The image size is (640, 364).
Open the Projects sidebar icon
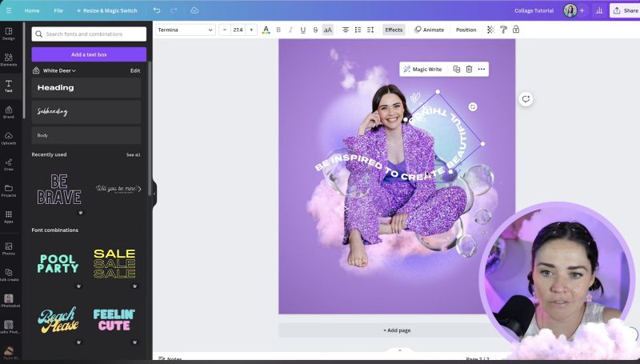click(9, 190)
